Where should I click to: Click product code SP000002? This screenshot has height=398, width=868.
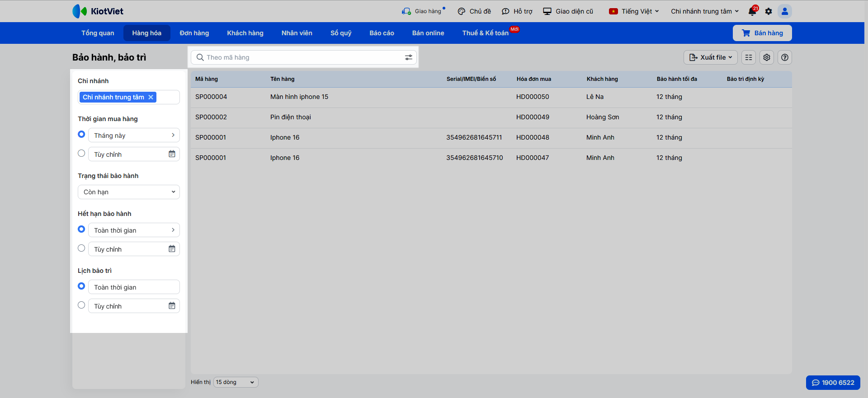point(211,117)
